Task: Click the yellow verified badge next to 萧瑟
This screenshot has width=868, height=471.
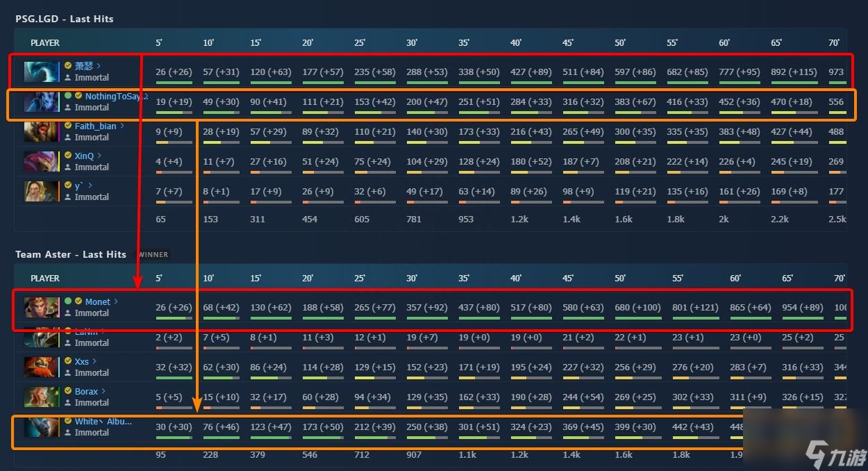Action: tap(68, 66)
